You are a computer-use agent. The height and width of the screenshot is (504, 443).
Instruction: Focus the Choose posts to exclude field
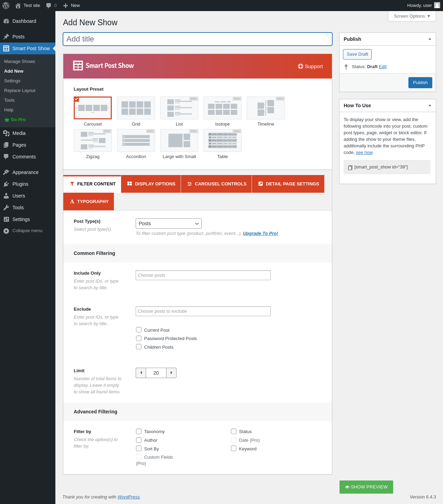tap(203, 311)
